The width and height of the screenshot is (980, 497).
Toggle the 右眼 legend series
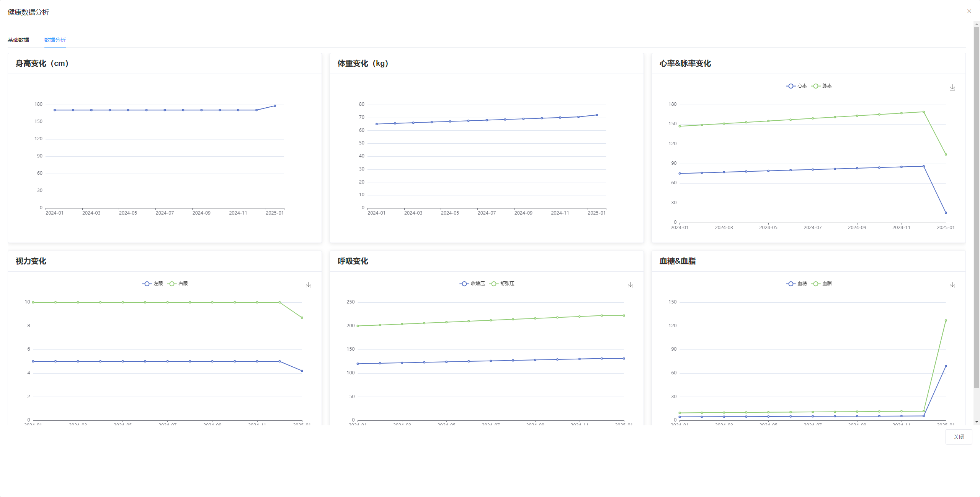(x=178, y=284)
